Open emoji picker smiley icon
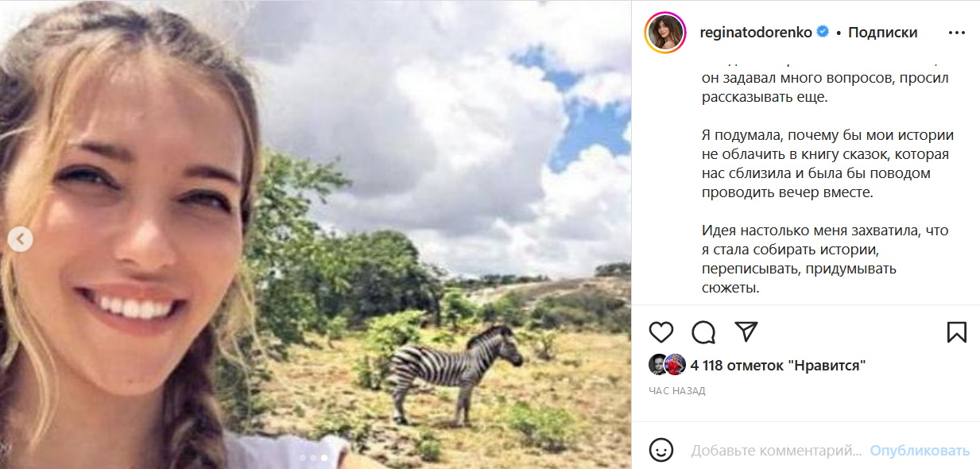Viewport: 980px width, 469px height. (661, 451)
